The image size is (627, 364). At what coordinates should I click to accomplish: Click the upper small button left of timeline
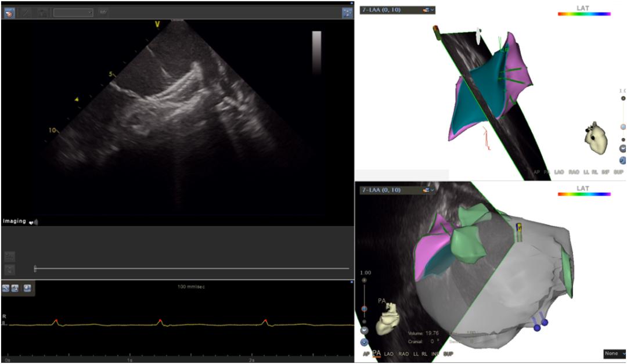(10, 257)
